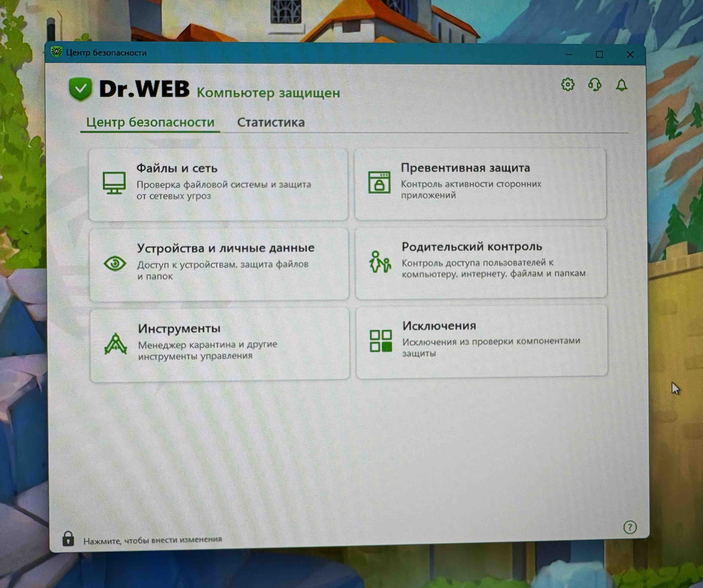Click the padlock window icon for Превентивная защита

click(x=379, y=182)
